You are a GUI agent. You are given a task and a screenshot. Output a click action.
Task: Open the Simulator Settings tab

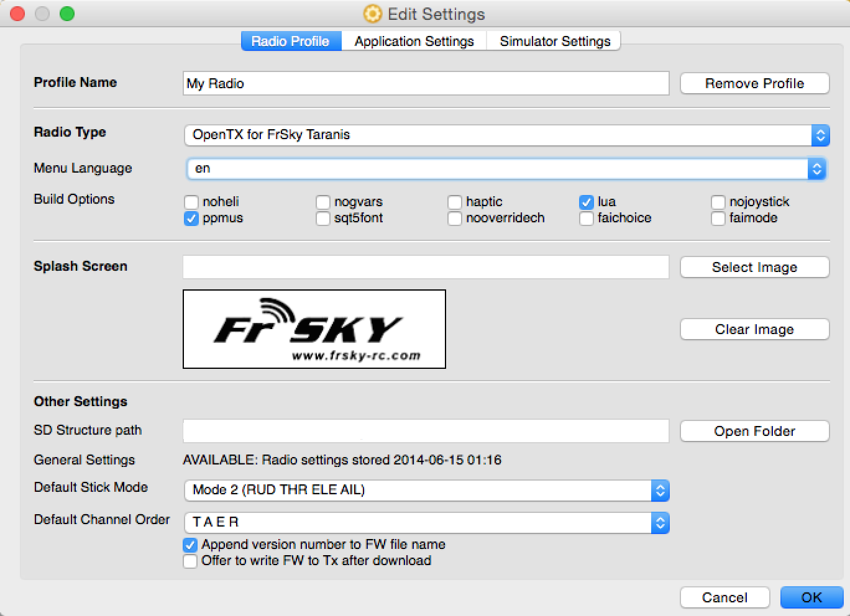[554, 41]
